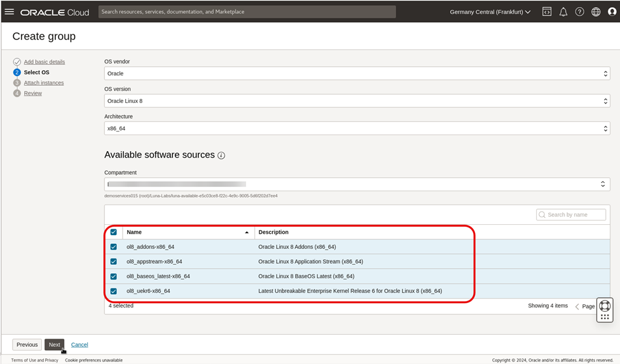The image size is (620, 364).
Task: Open the OS version dropdown showing Oracle Linux 8
Action: (357, 101)
